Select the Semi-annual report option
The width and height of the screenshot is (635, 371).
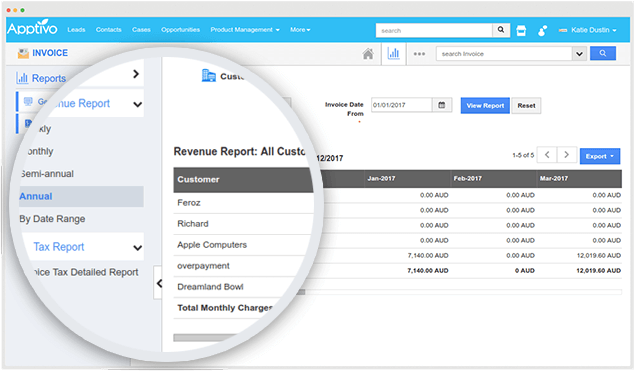[47, 174]
